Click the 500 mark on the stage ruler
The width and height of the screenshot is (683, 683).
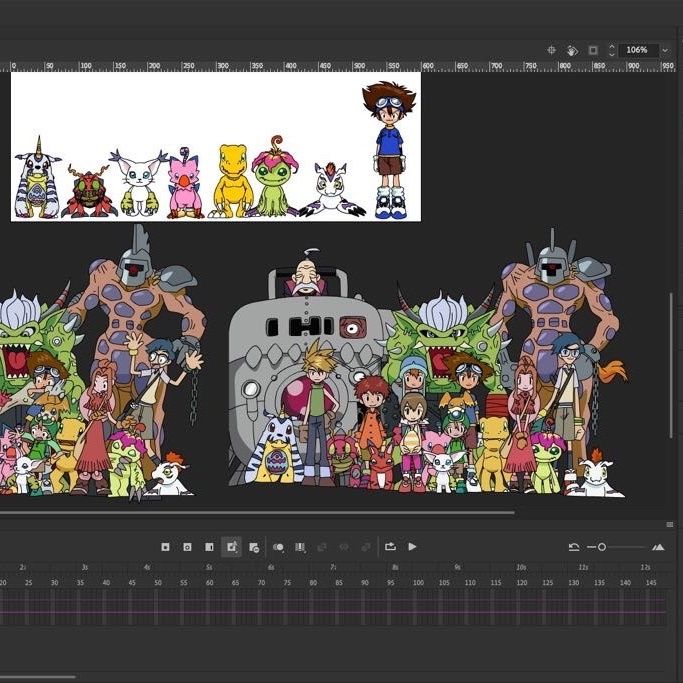point(359,66)
